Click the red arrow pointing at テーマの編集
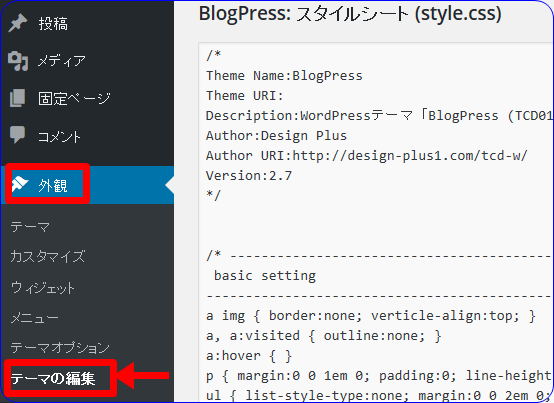Screen dimensions: 554x403 (143, 376)
